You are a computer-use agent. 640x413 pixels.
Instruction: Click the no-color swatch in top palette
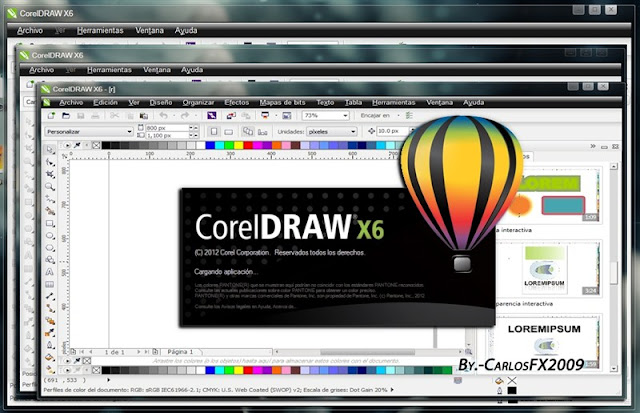click(96, 145)
